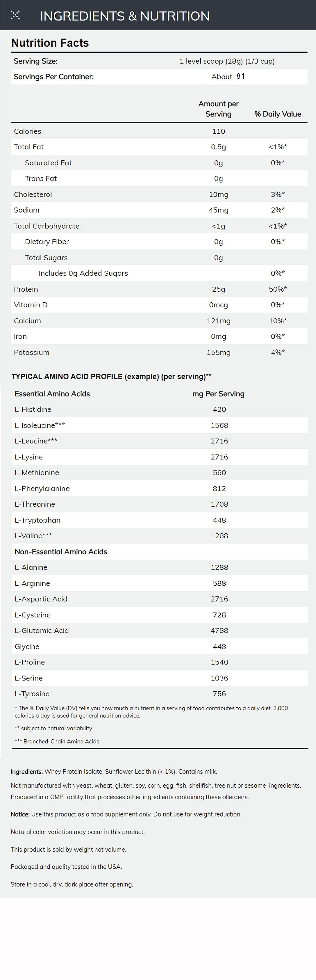Select the Cholesterol row label
Viewport: 316px width, 980px height.
click(x=33, y=194)
